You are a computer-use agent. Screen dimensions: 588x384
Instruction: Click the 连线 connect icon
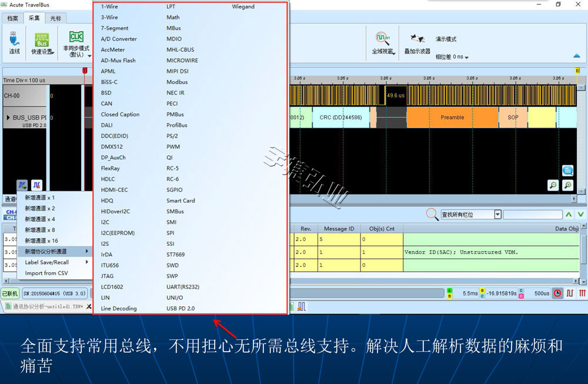click(x=14, y=43)
